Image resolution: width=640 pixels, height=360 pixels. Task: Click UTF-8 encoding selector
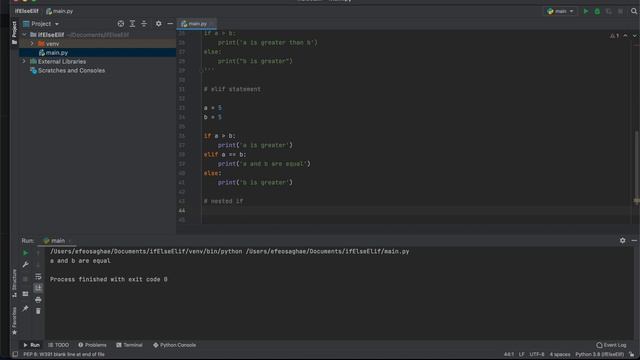point(537,354)
